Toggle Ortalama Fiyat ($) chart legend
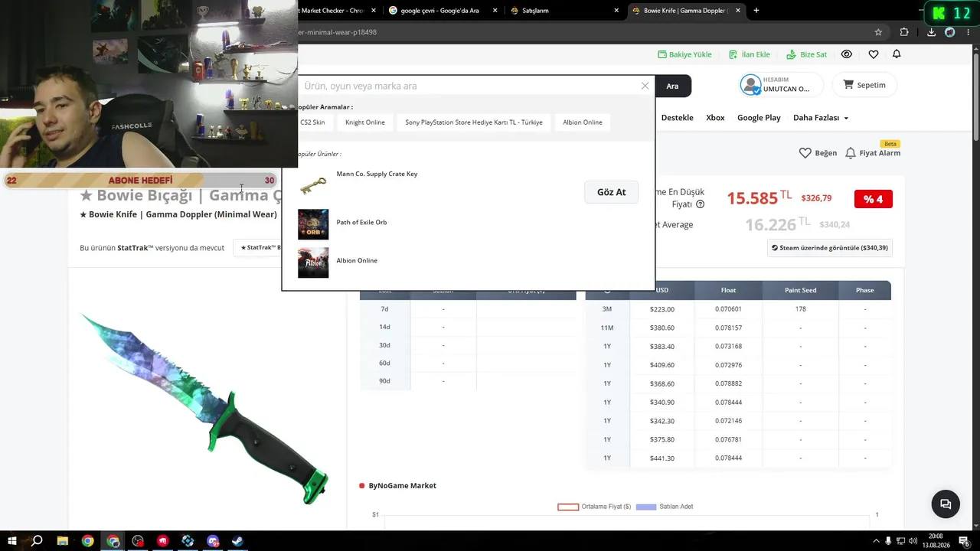 [x=594, y=507]
